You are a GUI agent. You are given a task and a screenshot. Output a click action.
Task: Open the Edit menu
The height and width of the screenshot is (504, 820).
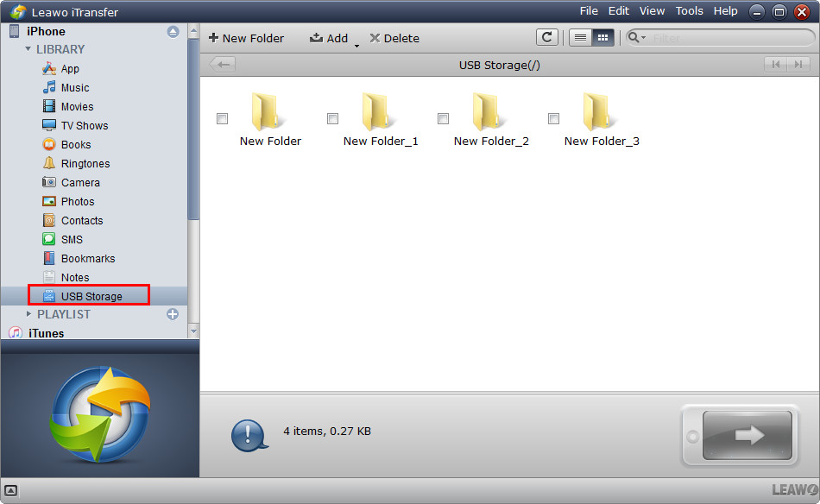(619, 11)
